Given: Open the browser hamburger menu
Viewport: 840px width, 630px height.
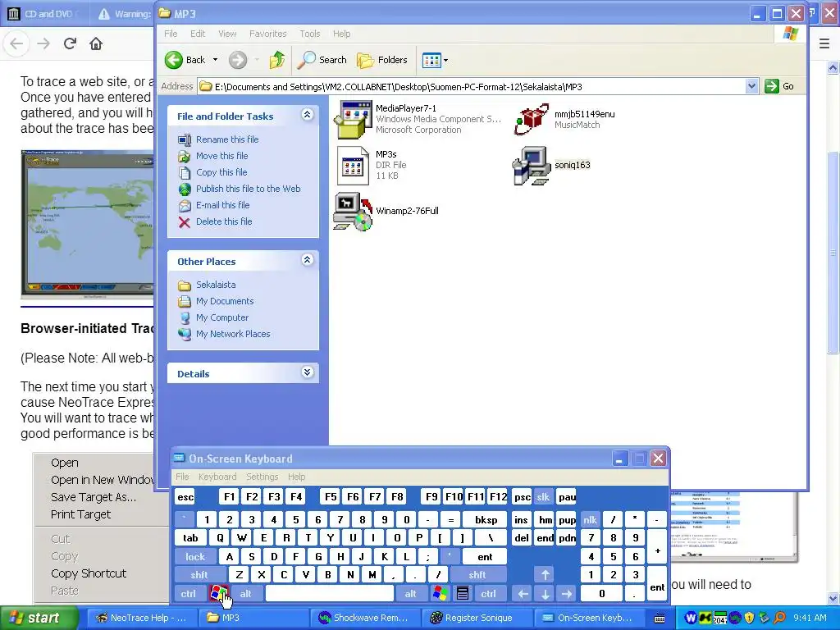Looking at the screenshot, I should coord(824,44).
